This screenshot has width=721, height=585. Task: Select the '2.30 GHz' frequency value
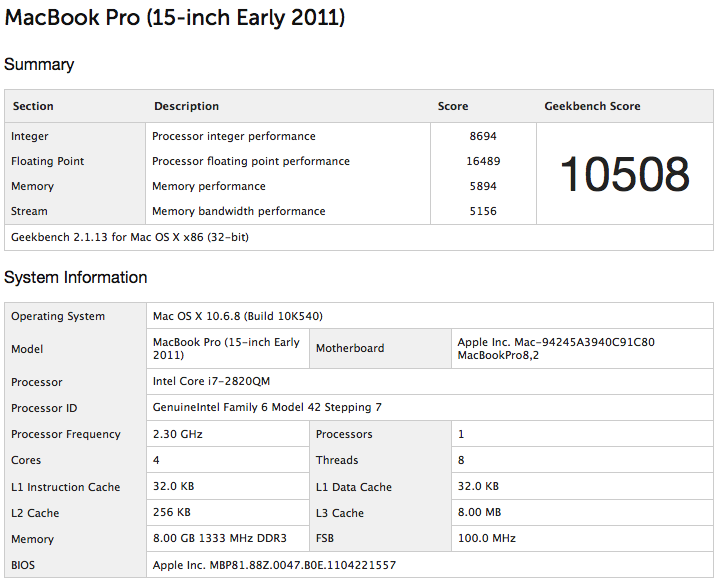coord(177,434)
